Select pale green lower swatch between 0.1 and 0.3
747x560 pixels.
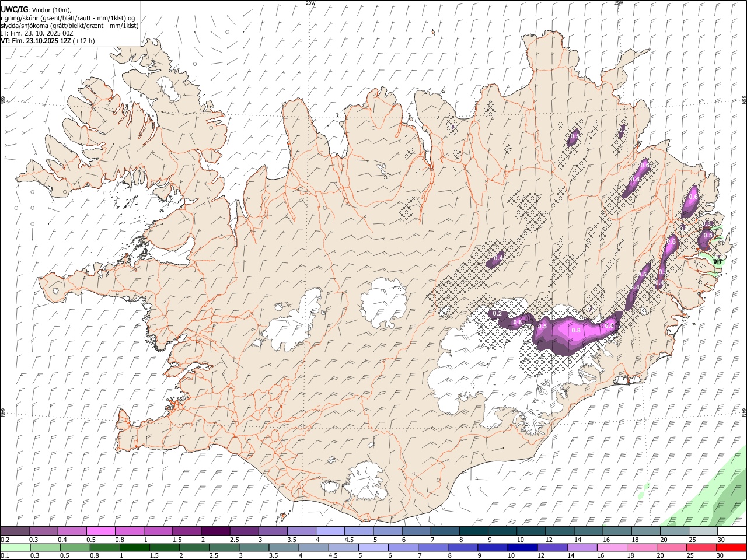[16, 547]
